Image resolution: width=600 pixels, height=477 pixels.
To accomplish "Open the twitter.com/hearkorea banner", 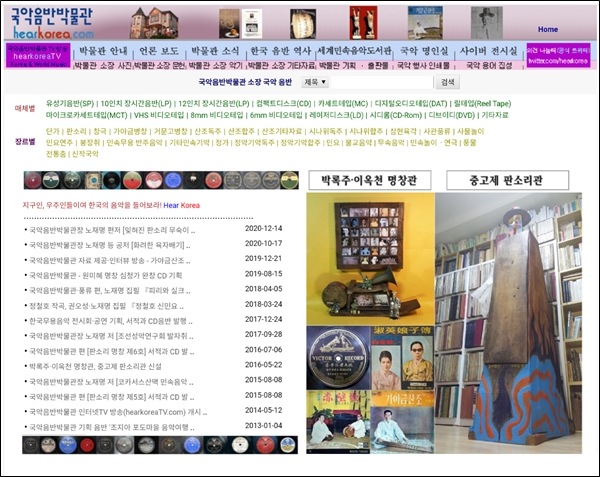I will [x=558, y=55].
